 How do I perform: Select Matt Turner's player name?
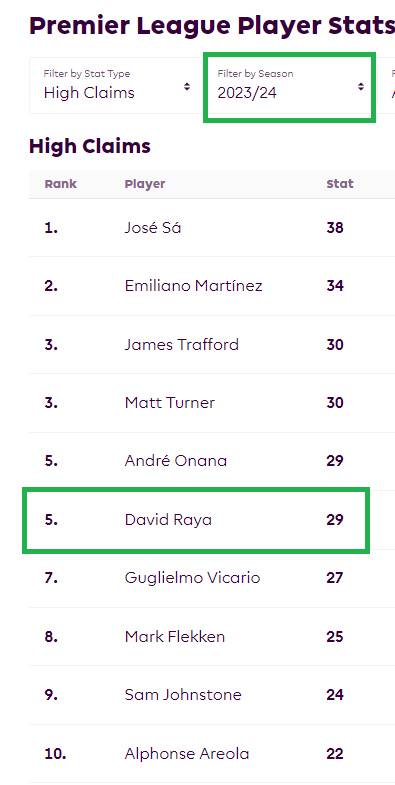[x=170, y=403]
